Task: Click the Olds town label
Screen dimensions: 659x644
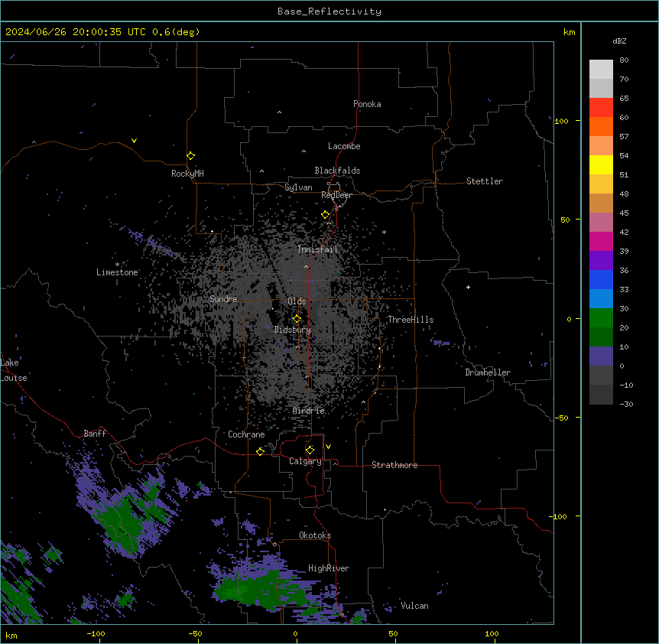Action: [x=297, y=301]
